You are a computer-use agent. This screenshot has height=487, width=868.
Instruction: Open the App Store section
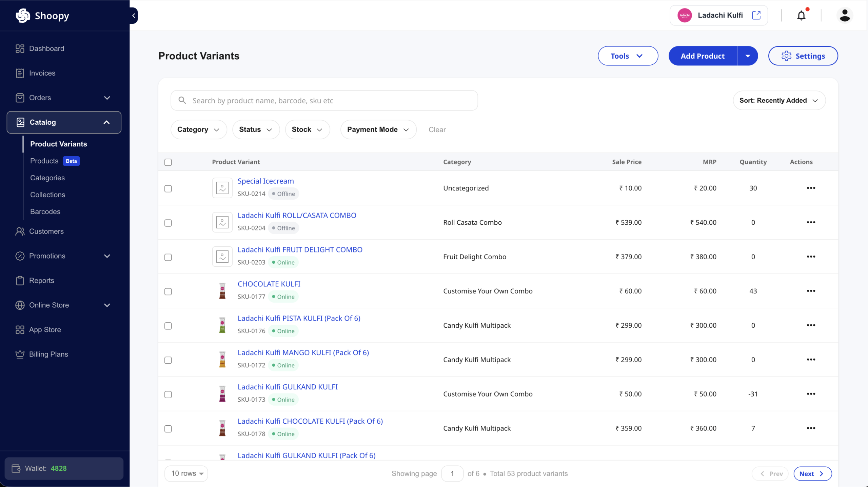pyautogui.click(x=45, y=329)
